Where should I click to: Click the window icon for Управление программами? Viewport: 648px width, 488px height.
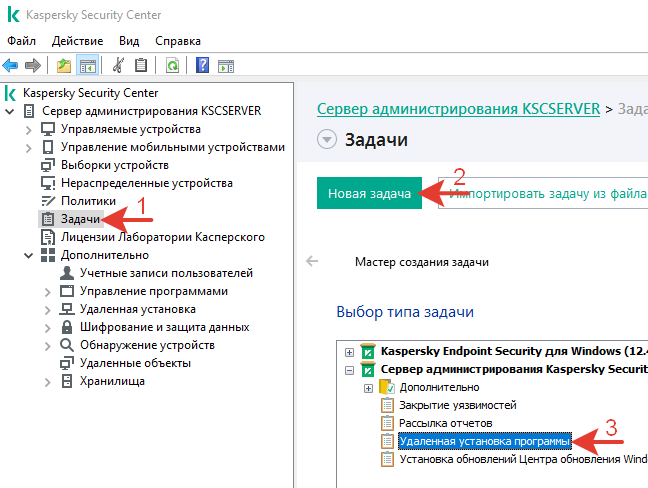67,291
